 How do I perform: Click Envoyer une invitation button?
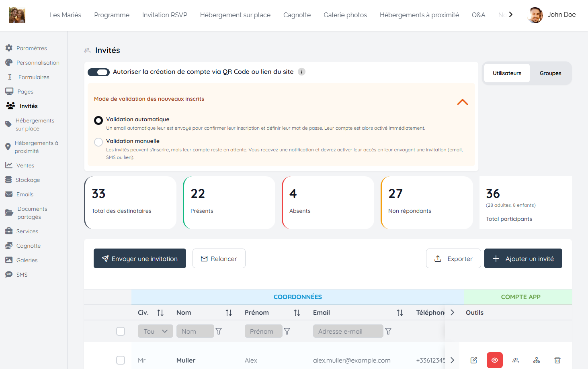point(140,259)
